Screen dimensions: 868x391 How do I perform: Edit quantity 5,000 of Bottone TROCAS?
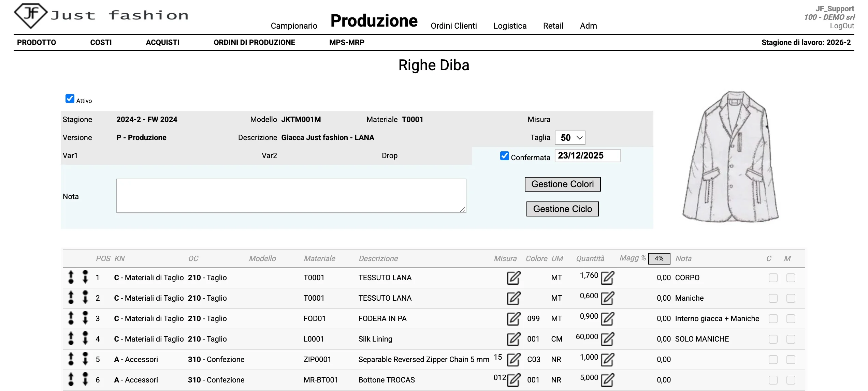607,380
